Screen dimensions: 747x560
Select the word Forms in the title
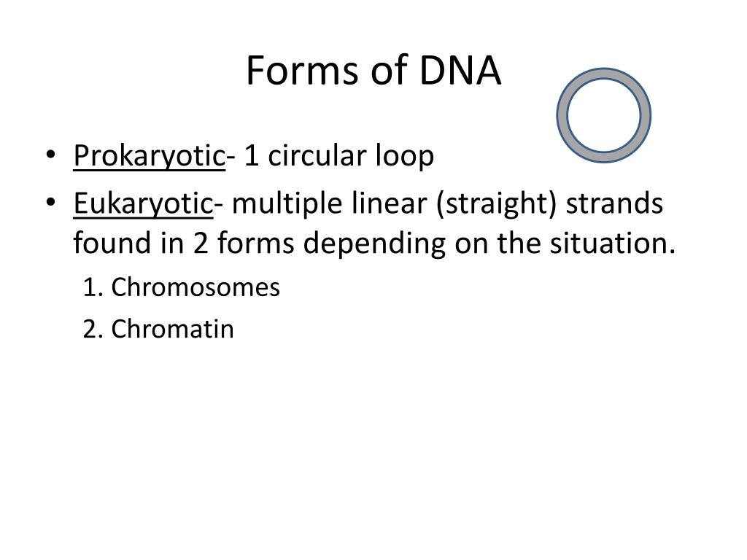(302, 71)
